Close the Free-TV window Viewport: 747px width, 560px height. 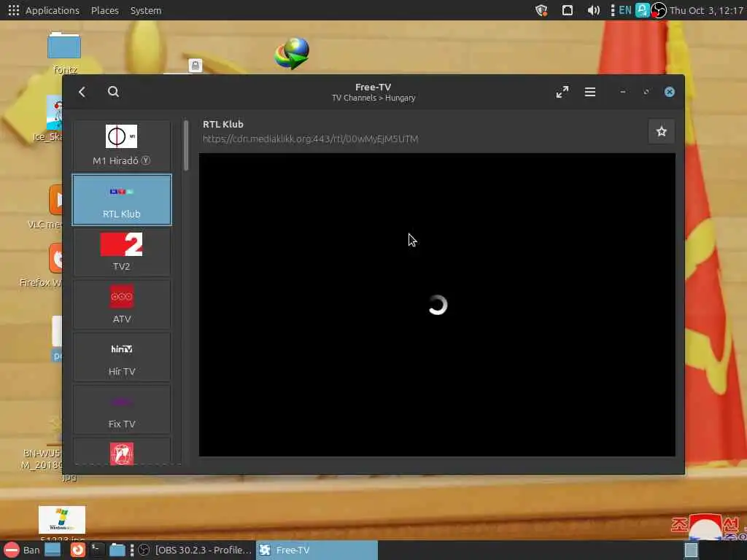[670, 92]
